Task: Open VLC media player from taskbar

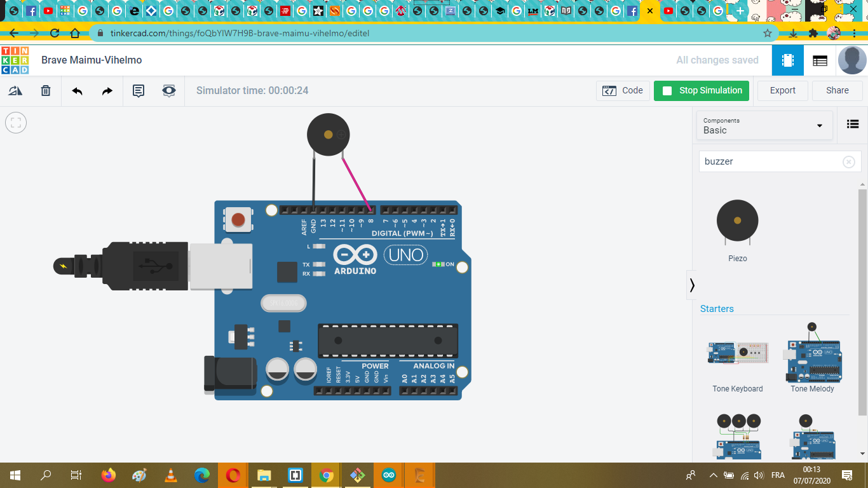Action: point(171,475)
